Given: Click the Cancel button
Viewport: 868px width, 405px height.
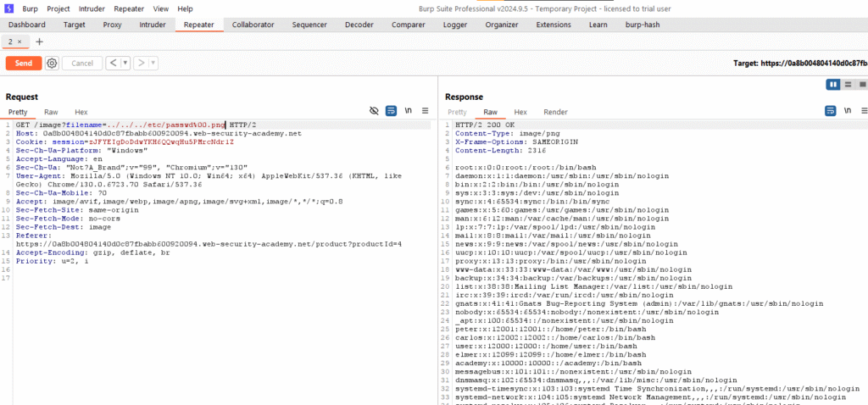Looking at the screenshot, I should tap(82, 64).
